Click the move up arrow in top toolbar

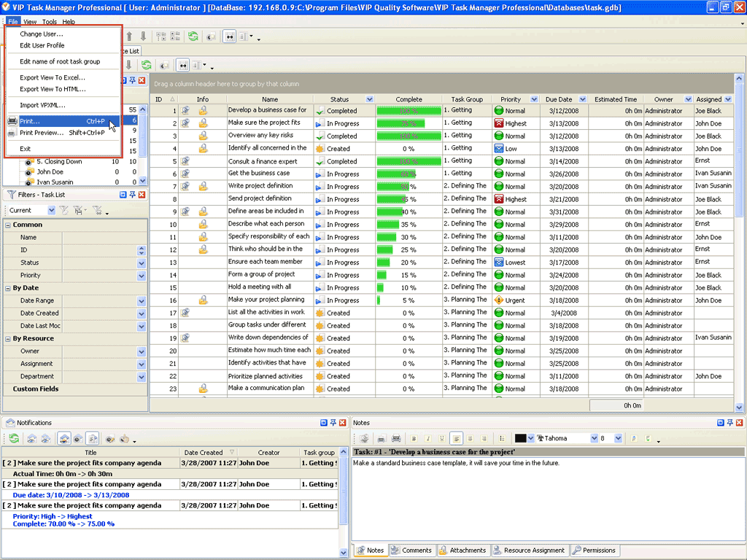129,36
